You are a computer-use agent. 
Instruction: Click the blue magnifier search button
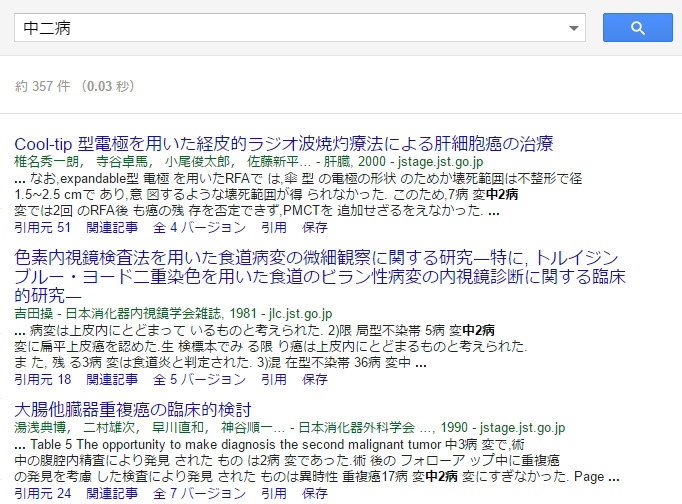click(637, 28)
